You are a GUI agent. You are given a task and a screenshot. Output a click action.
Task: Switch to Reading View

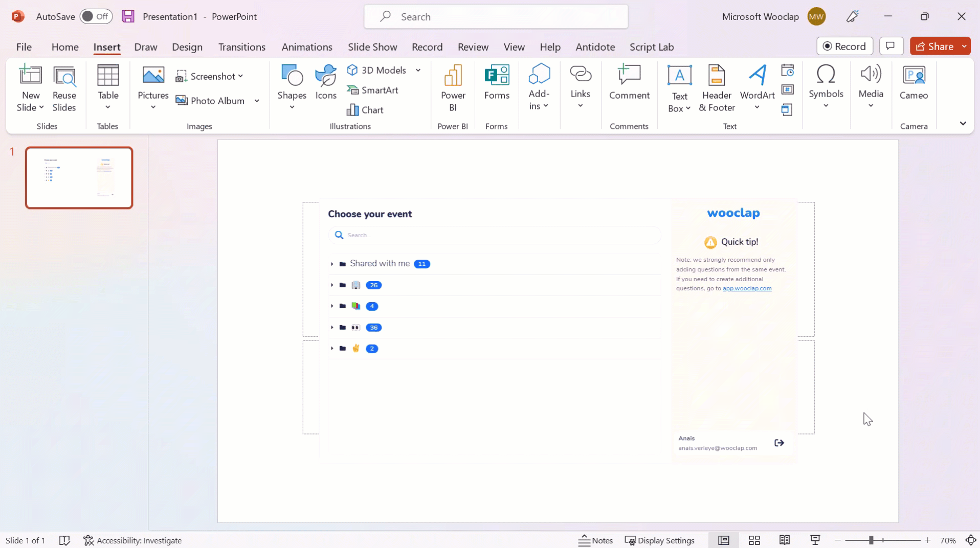785,540
